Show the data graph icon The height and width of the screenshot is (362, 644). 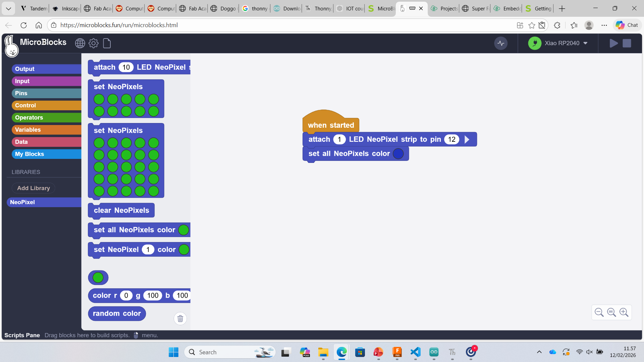click(501, 43)
